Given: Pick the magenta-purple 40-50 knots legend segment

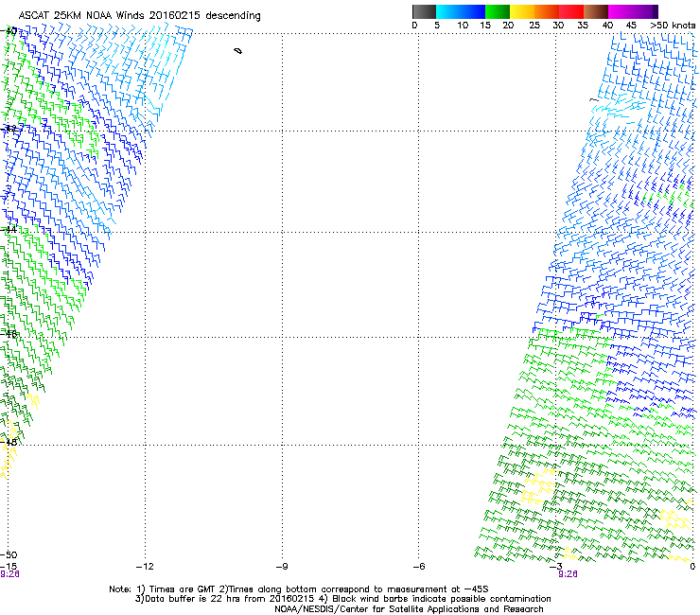Looking at the screenshot, I should tap(633, 11).
